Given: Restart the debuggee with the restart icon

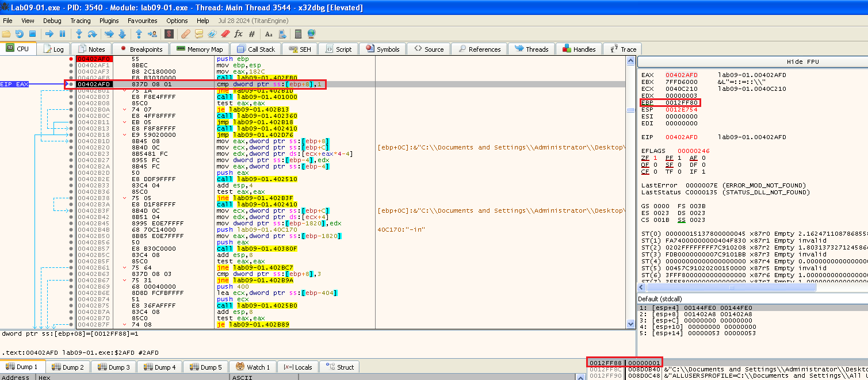Looking at the screenshot, I should point(20,34).
